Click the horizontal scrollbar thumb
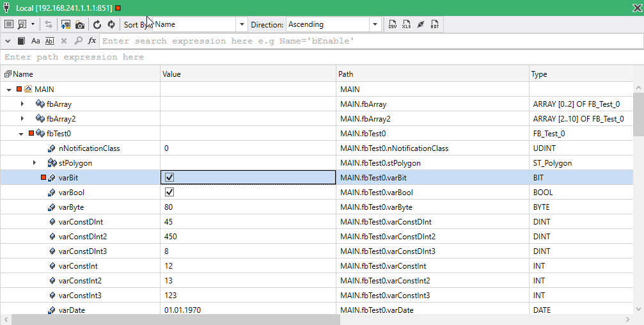The width and height of the screenshot is (644, 325). coord(176,319)
